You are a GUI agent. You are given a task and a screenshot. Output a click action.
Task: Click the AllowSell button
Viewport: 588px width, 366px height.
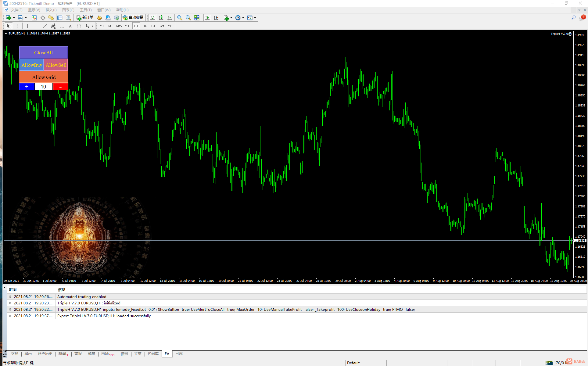(x=56, y=65)
